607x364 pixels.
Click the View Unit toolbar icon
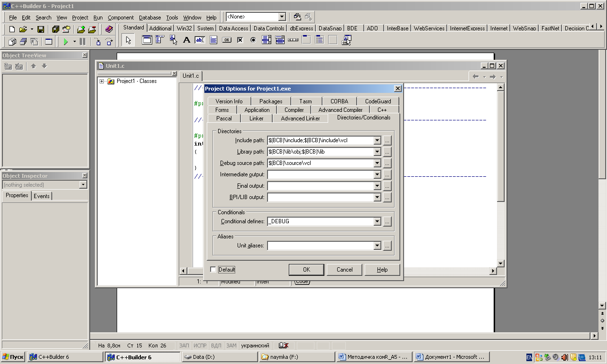pos(12,42)
